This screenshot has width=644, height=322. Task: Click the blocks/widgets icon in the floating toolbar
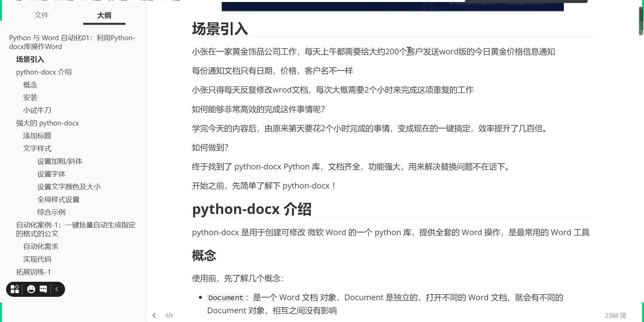(14, 289)
